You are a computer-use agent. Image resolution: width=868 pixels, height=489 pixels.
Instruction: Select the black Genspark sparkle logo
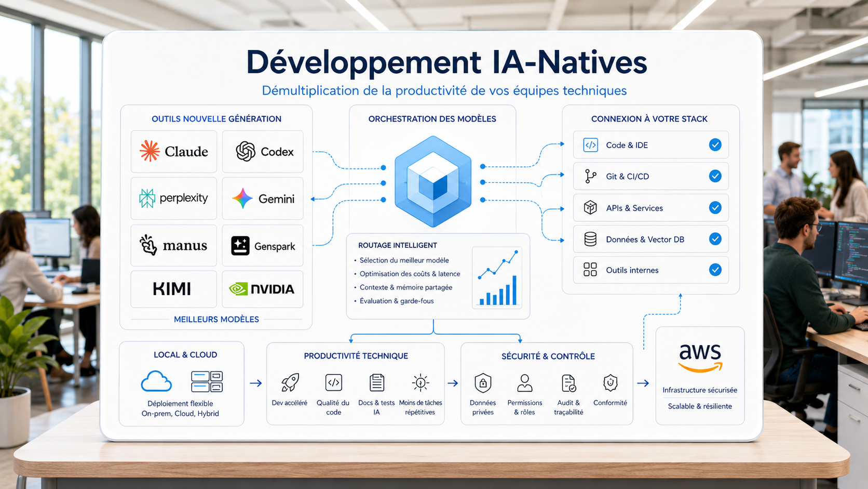240,245
